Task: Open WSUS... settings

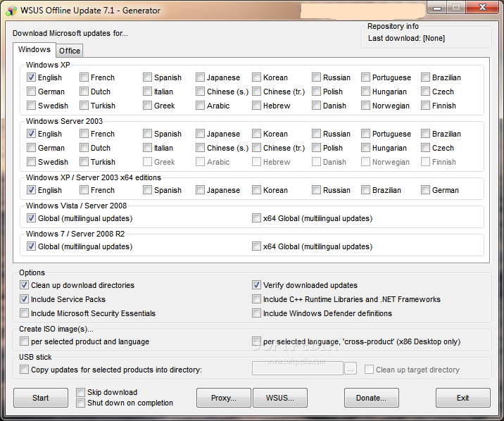Action: point(280,398)
